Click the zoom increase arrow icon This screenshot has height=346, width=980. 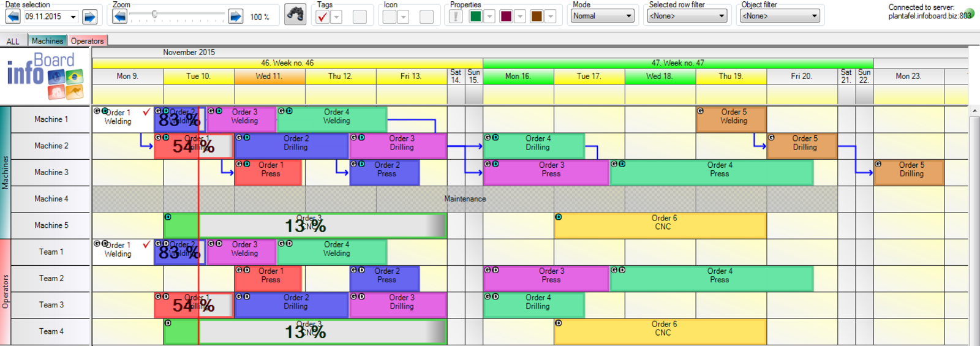coord(235,17)
